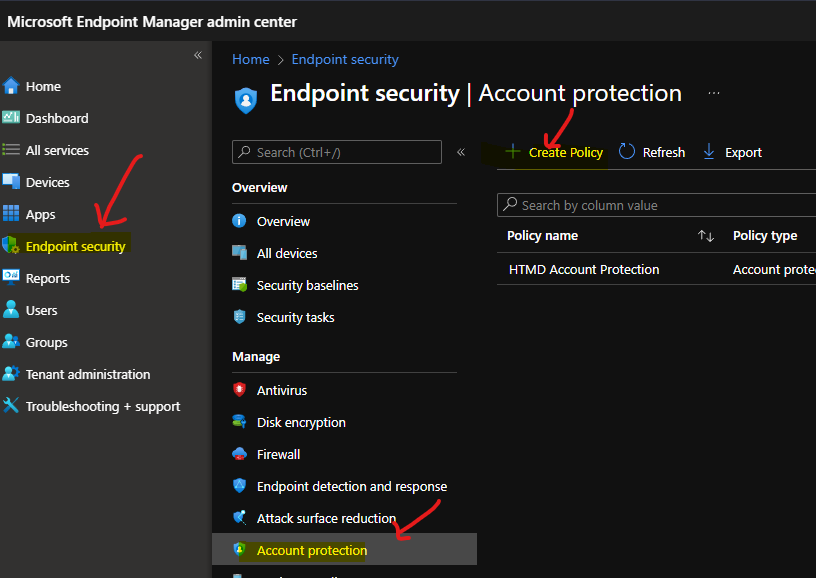The height and width of the screenshot is (578, 816).
Task: Sort the table by Policy name
Action: (x=706, y=236)
